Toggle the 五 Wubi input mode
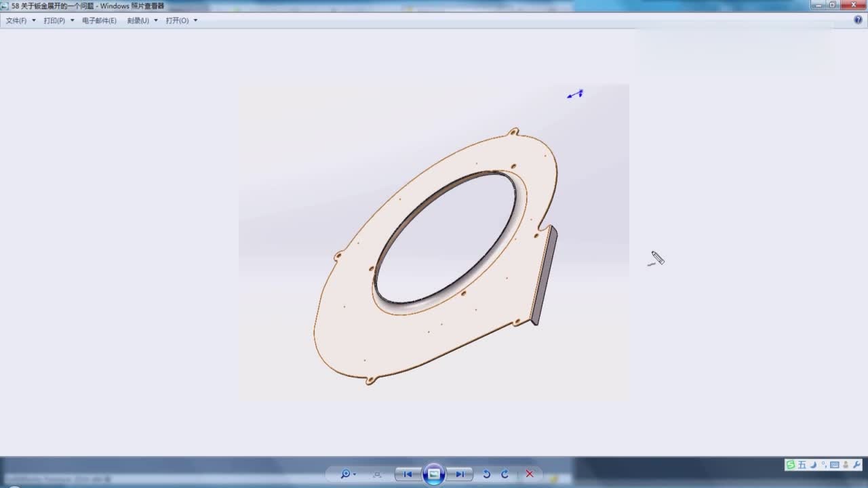The height and width of the screenshot is (488, 868). tap(802, 465)
